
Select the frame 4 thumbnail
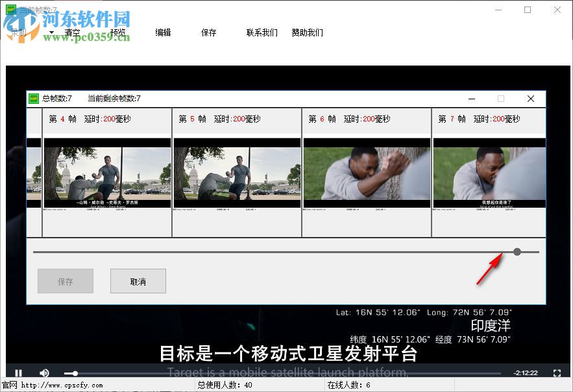click(x=107, y=173)
